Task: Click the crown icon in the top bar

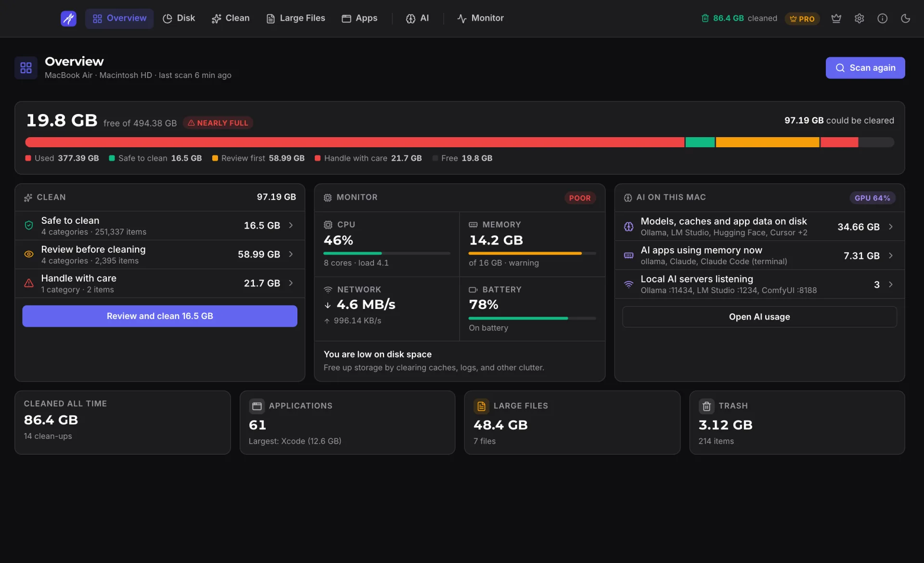Action: pyautogui.click(x=836, y=18)
